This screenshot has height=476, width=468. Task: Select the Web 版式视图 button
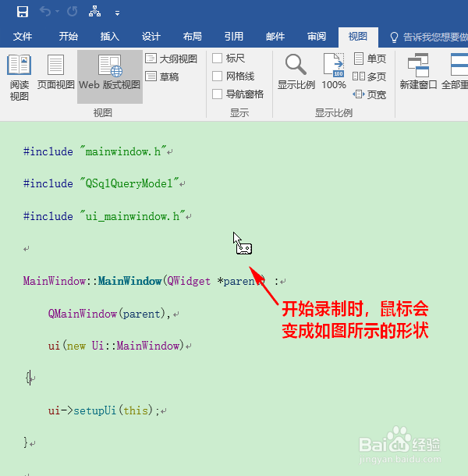coord(110,76)
